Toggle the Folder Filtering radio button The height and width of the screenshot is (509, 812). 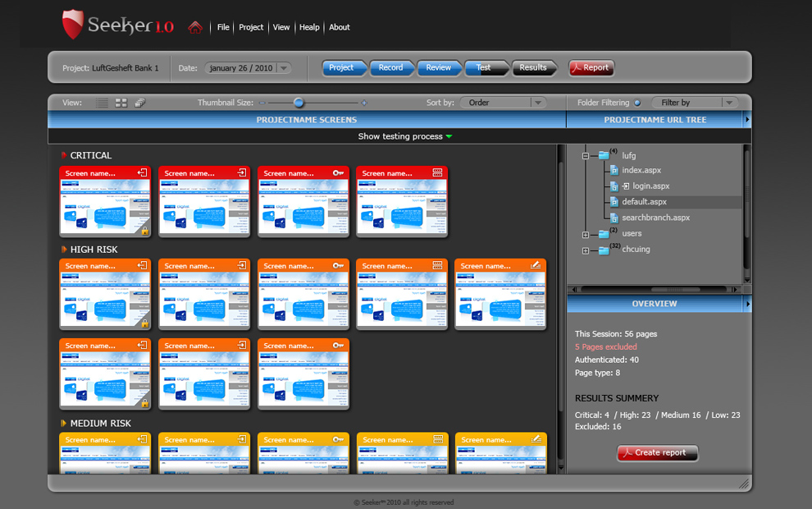click(637, 103)
